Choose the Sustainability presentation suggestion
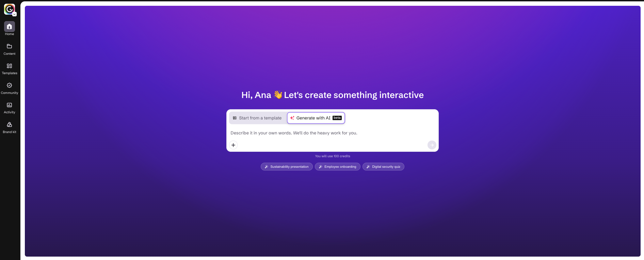 [287, 167]
